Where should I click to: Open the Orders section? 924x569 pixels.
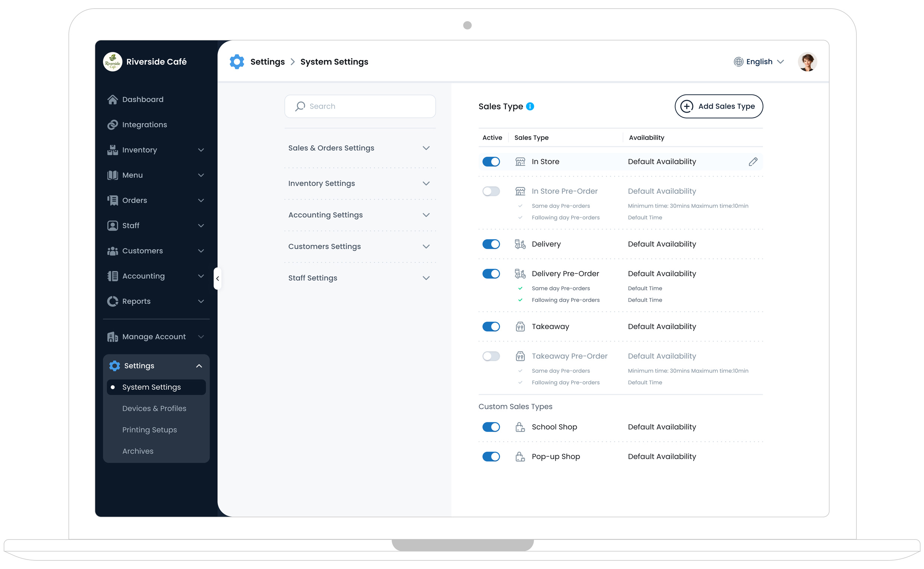[x=135, y=200]
